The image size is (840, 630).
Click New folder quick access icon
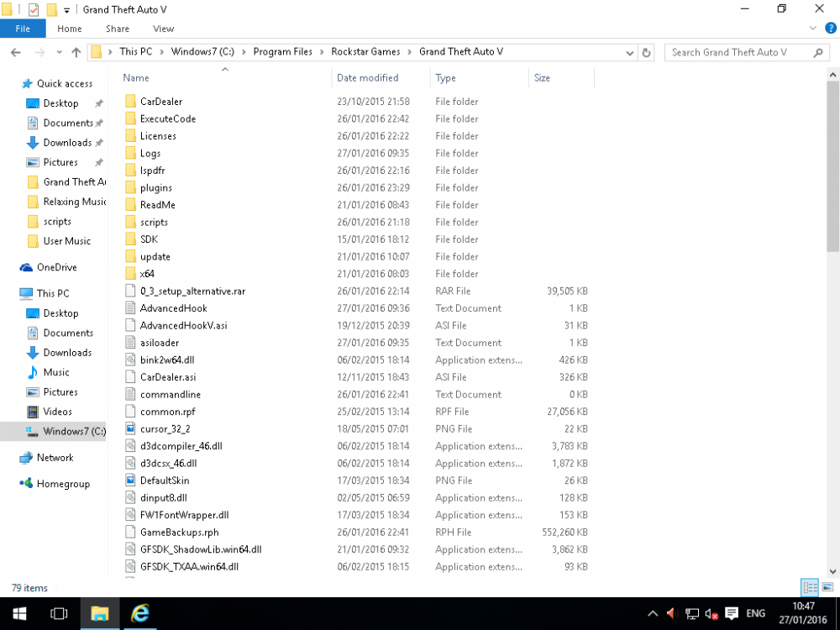tap(52, 9)
